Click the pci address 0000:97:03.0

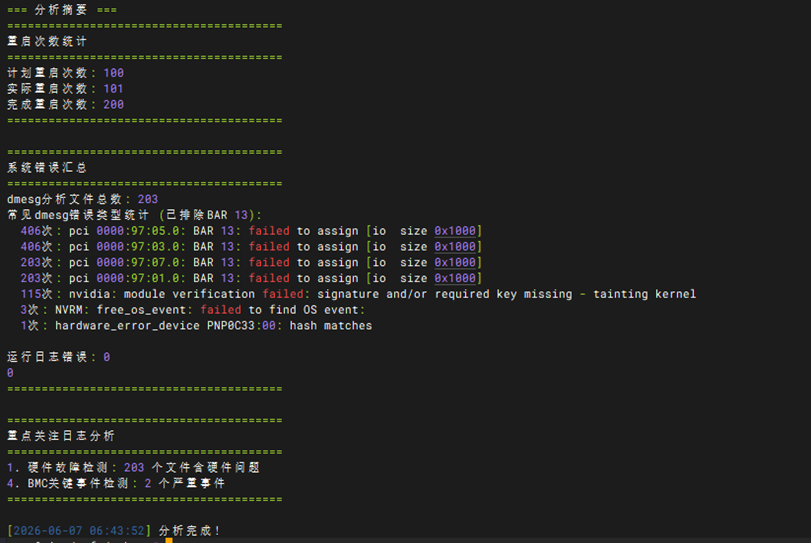138,247
